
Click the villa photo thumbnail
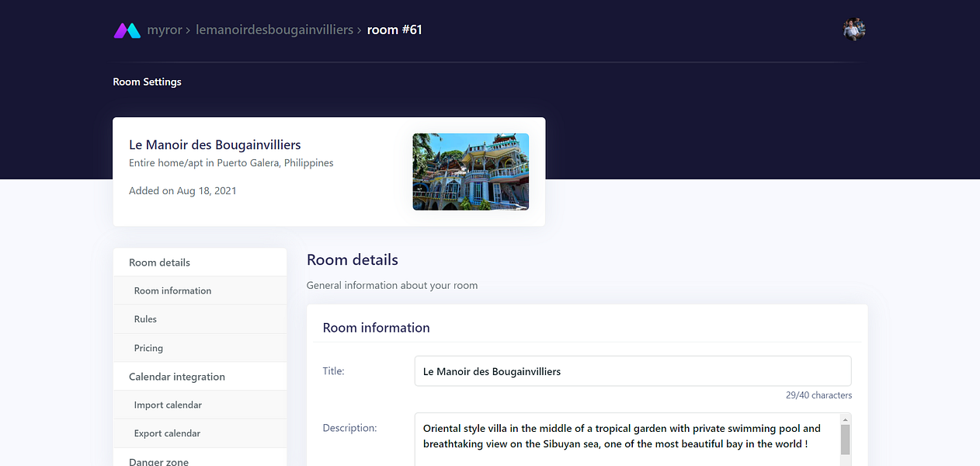point(471,172)
